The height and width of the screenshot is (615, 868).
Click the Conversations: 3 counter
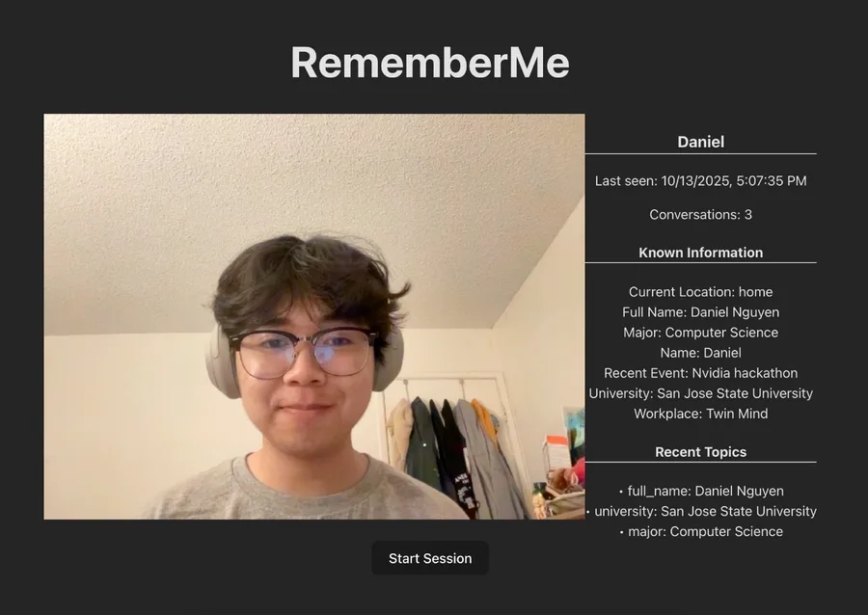tap(700, 215)
